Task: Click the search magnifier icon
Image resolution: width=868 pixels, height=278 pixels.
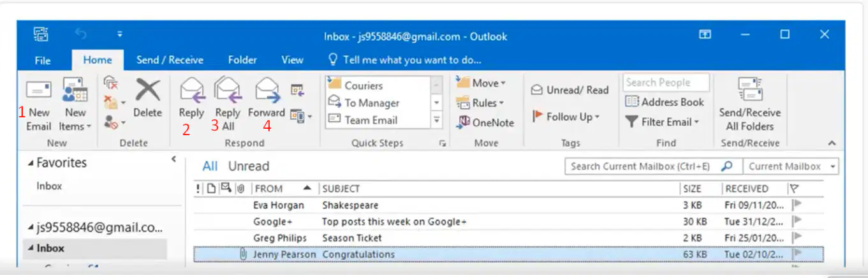Action: 726,166
